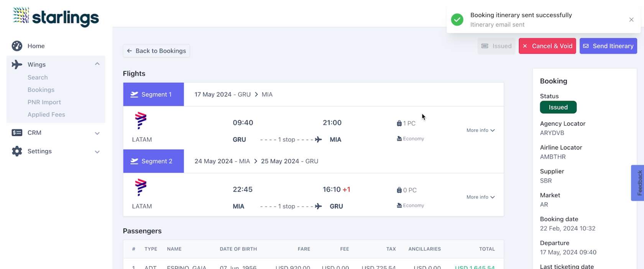Screen dimensions: 644x269
Task: Click the Settings gear icon
Action: tap(17, 151)
